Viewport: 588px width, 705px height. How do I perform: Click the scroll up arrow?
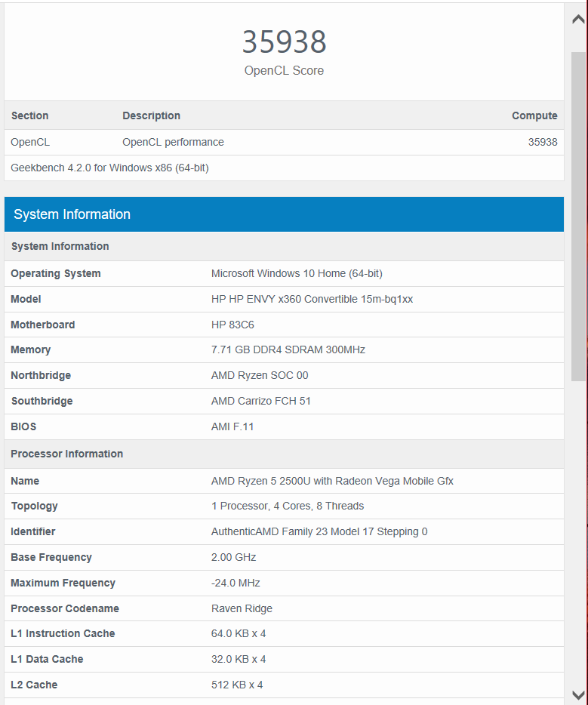coord(578,20)
